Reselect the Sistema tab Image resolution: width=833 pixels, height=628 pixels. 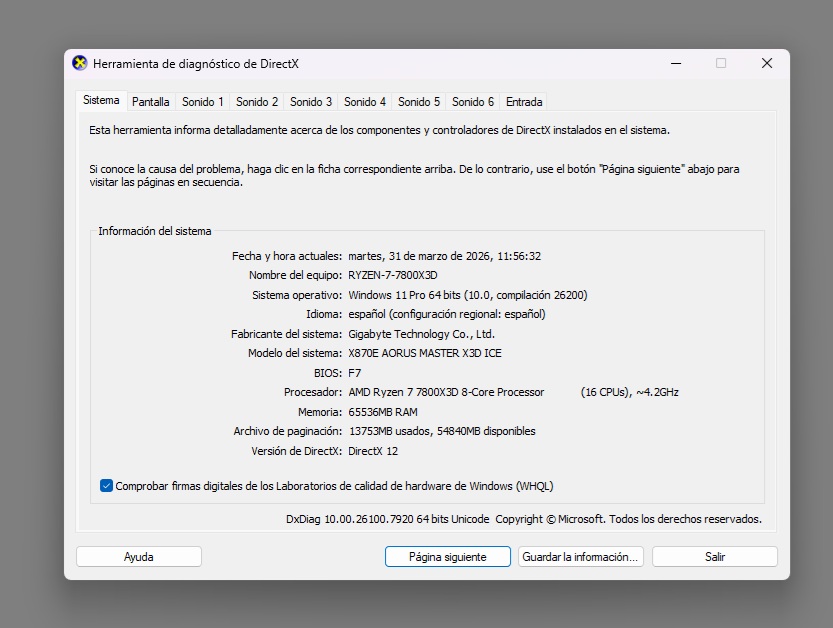click(x=101, y=100)
